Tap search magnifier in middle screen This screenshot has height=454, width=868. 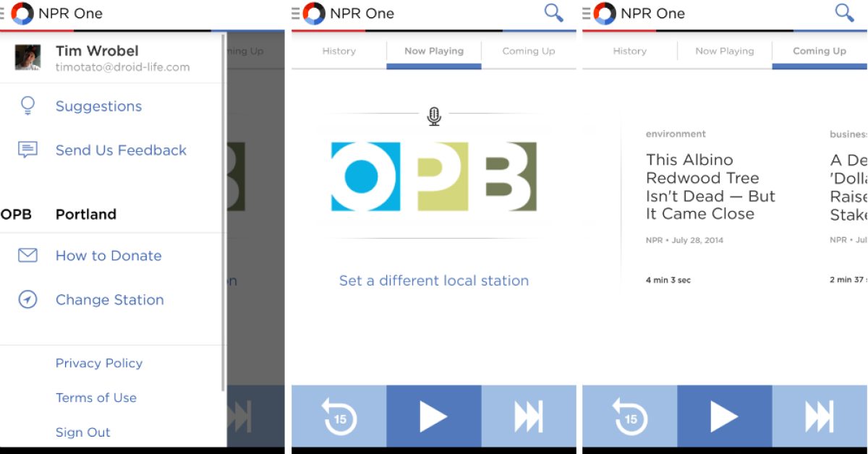(553, 12)
